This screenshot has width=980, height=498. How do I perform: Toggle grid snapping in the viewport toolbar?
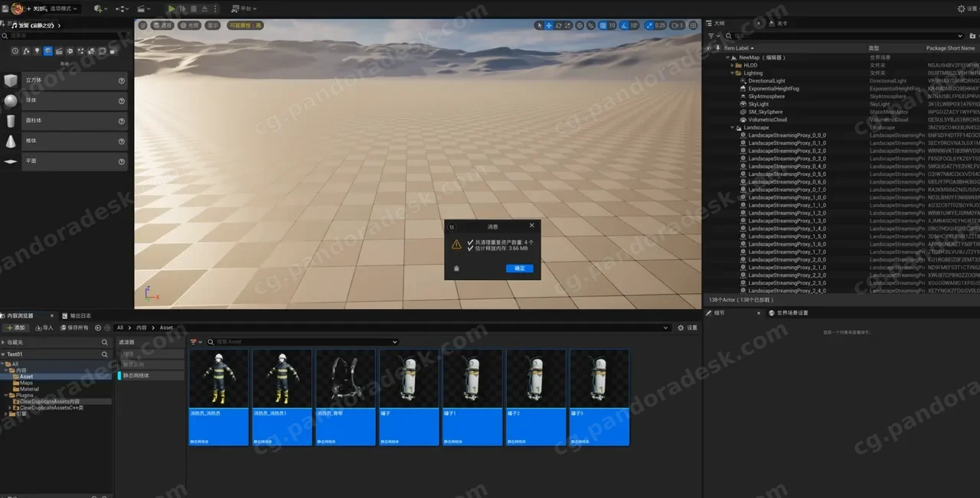603,25
